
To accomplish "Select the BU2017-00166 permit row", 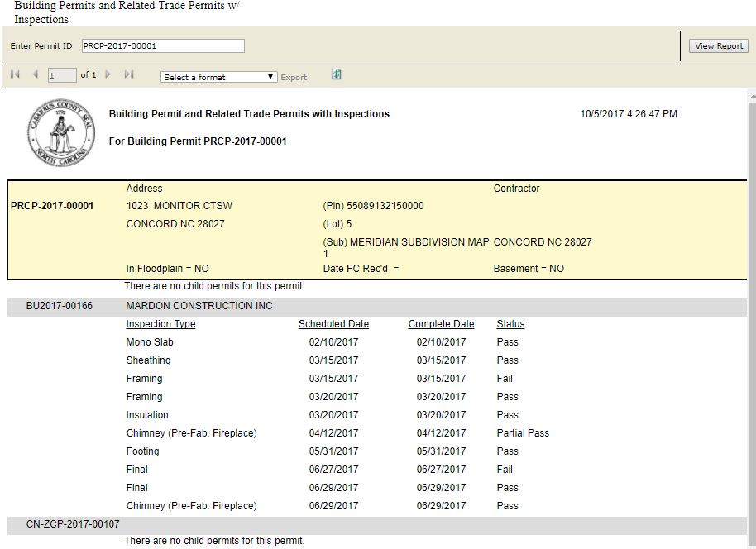I will (60, 306).
